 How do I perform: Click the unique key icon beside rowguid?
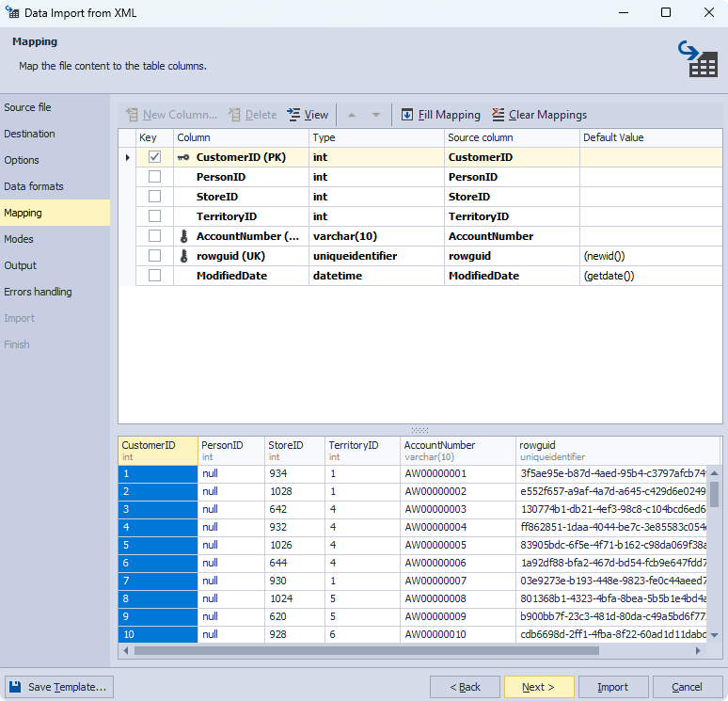tap(183, 256)
